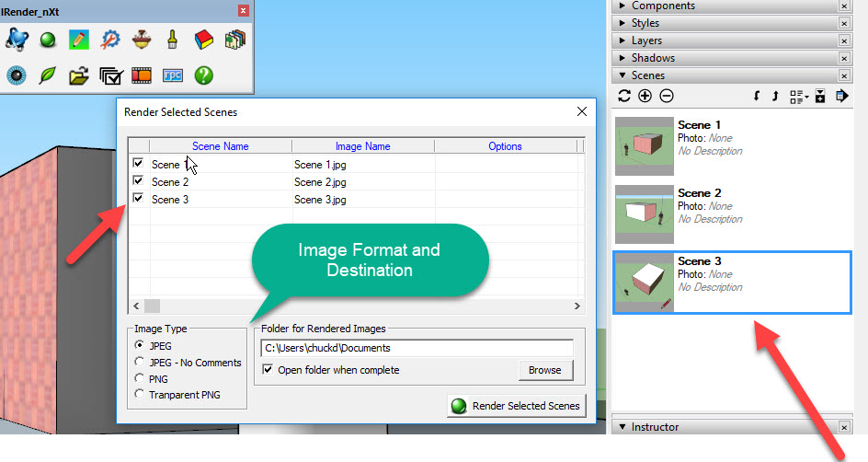This screenshot has width=868, height=462.
Task: Update scene with the refresh arrows icon
Action: [624, 96]
